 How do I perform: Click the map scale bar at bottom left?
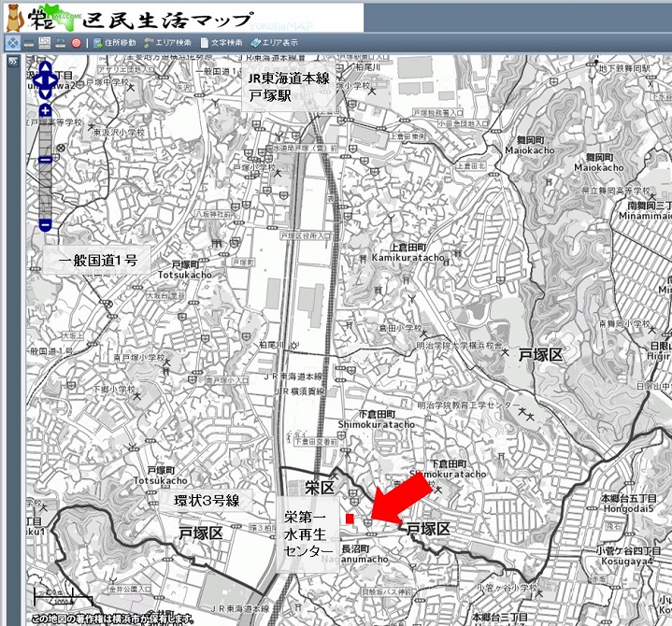[x=63, y=595]
